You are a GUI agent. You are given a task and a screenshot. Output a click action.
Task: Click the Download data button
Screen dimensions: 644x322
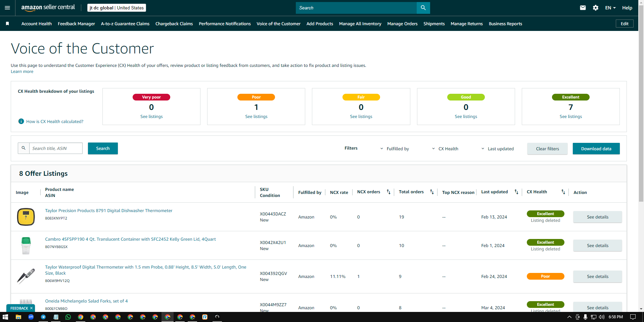tap(596, 149)
